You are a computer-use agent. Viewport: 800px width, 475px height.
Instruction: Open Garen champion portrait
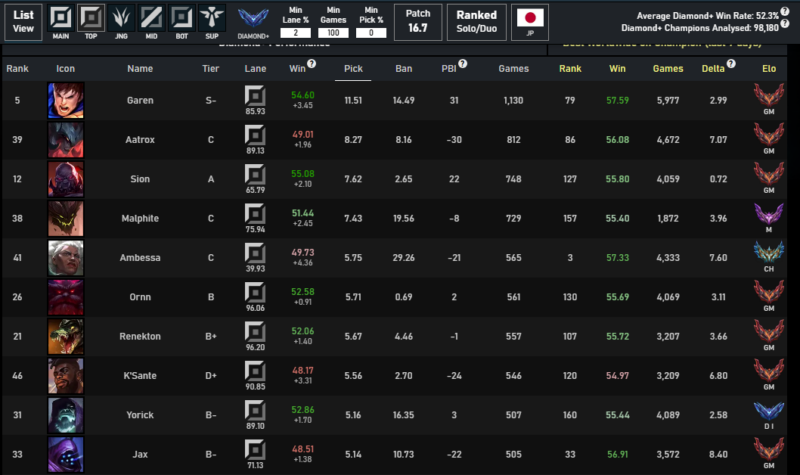pyautogui.click(x=66, y=101)
